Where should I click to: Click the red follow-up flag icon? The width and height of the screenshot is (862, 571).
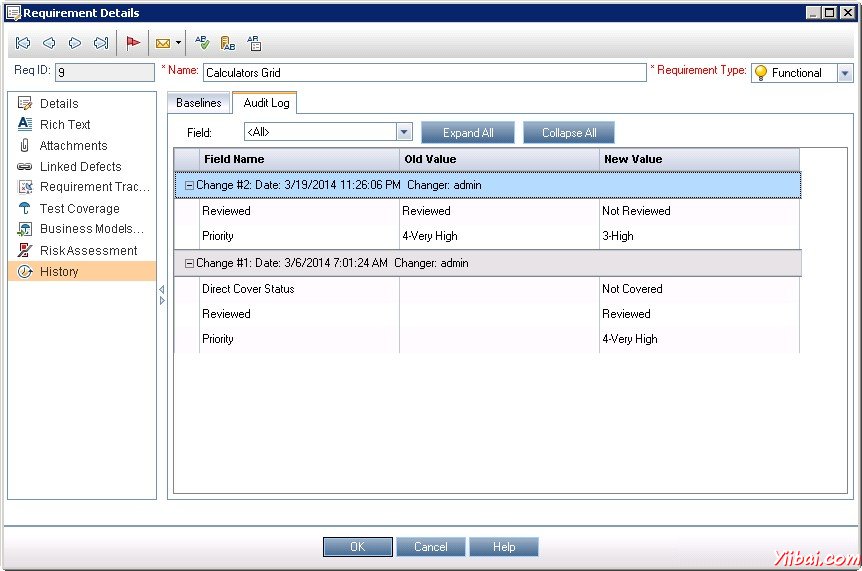pyautogui.click(x=133, y=43)
